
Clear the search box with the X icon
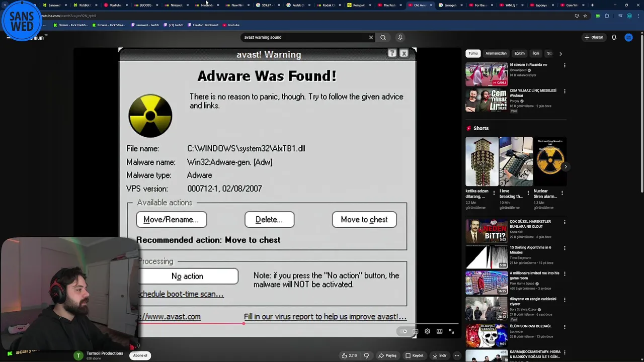pos(371,37)
